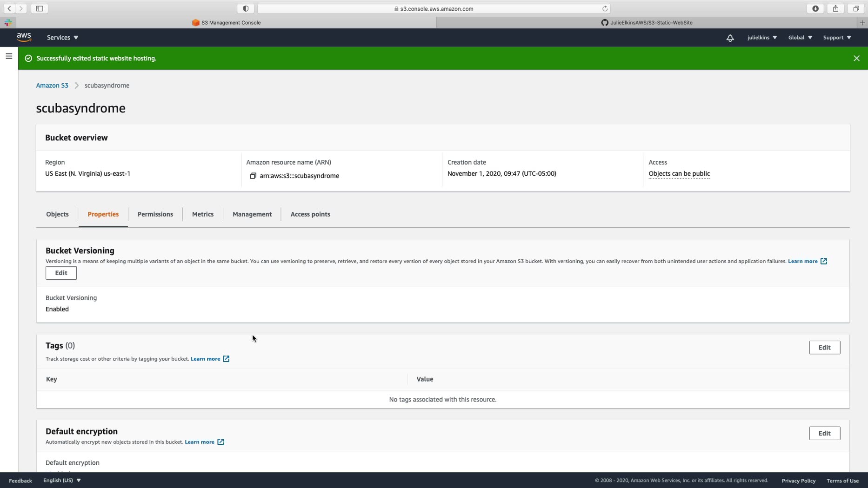Focus the Safari address bar
This screenshot has height=488, width=868.
434,8
